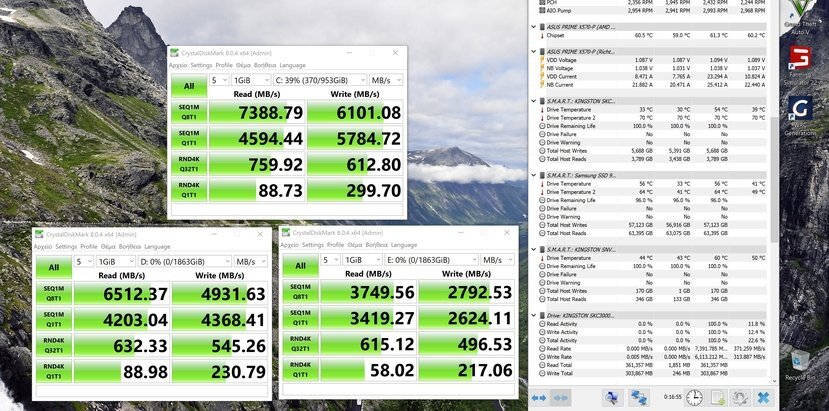Collapse ASUS PRIME X570-P (Riche sensor group

pos(533,51)
